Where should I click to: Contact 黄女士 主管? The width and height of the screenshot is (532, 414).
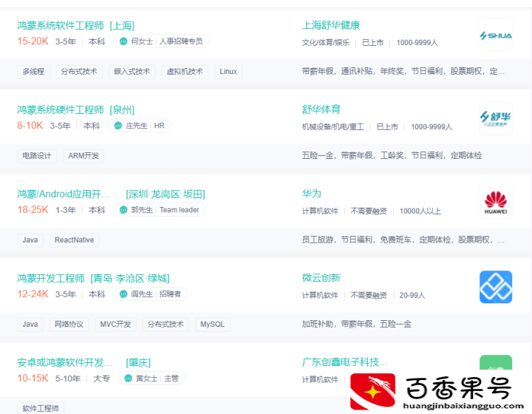click(x=151, y=378)
